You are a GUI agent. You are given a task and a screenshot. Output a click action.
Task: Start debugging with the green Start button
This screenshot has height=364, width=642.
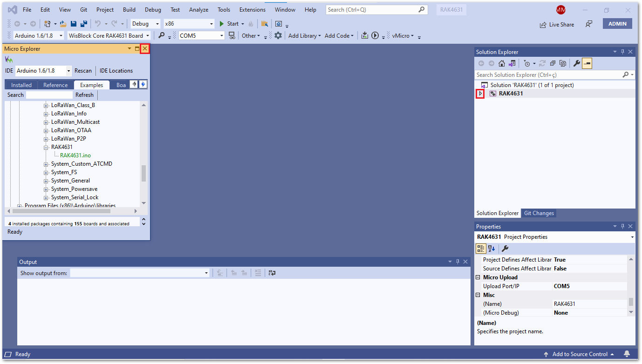point(229,24)
